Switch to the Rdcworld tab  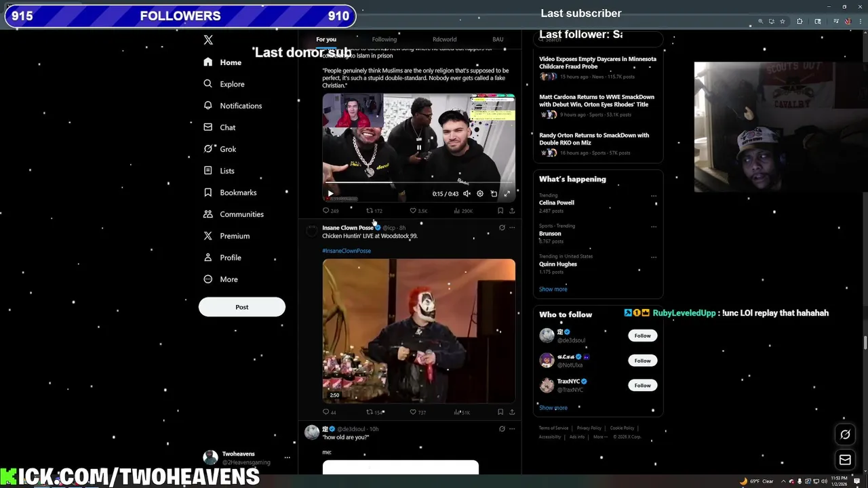click(445, 39)
